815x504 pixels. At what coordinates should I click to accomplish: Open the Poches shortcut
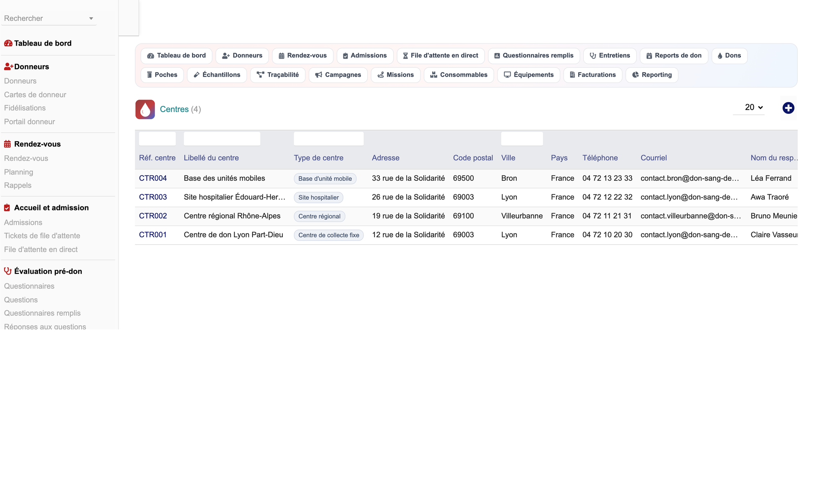click(x=162, y=75)
